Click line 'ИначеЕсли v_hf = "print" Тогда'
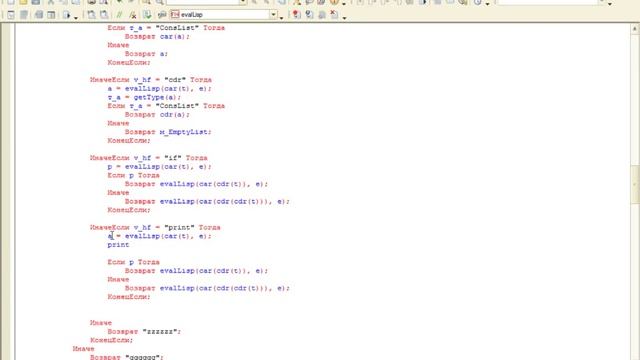This screenshot has width=640, height=360. pos(155,227)
